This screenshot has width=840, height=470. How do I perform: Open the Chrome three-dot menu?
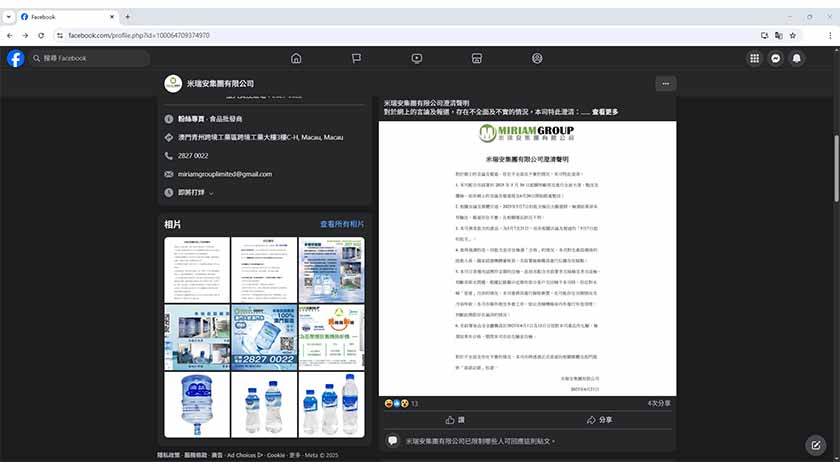(830, 35)
